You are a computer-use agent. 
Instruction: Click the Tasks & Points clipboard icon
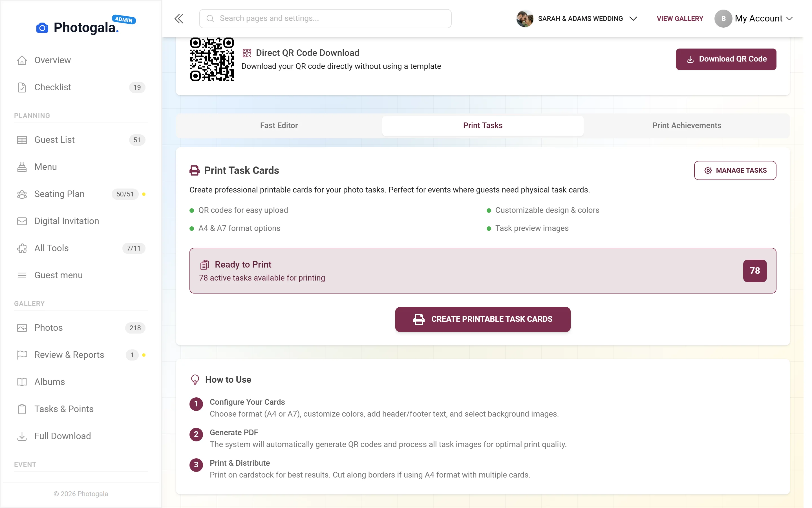tap(22, 409)
